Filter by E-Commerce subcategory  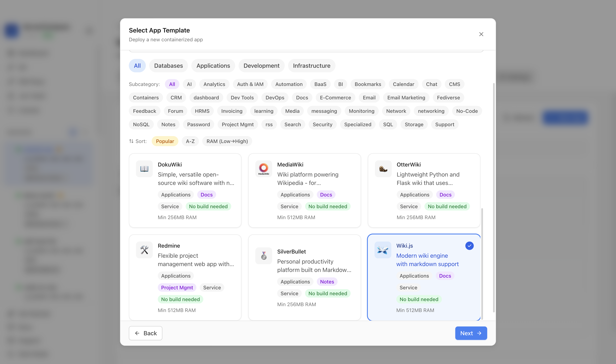[x=335, y=98]
